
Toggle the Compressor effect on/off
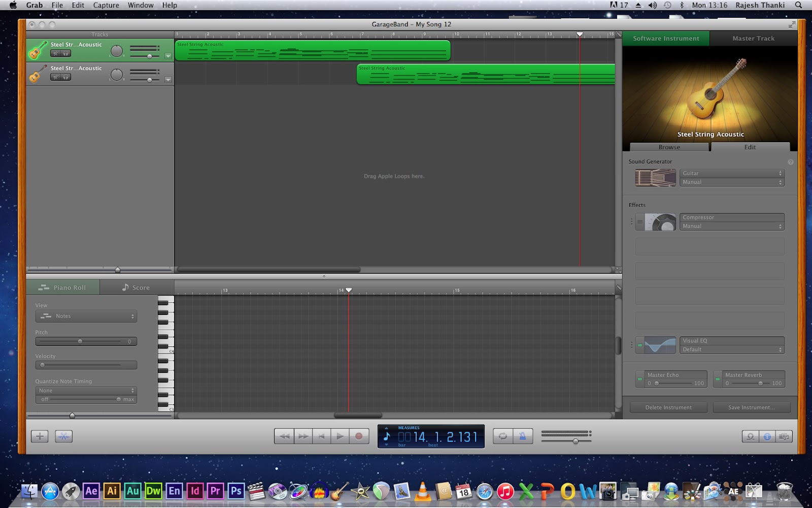pos(640,222)
